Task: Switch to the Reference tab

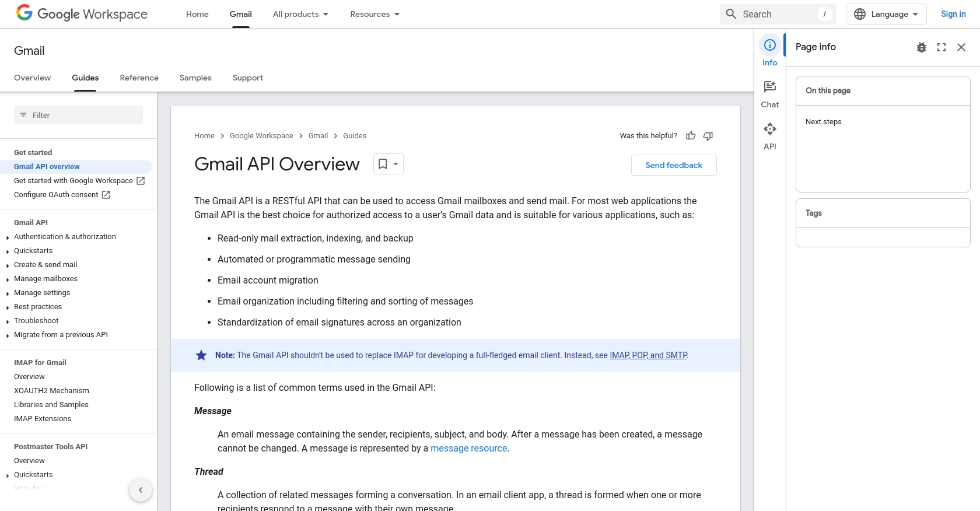Action: click(x=139, y=78)
